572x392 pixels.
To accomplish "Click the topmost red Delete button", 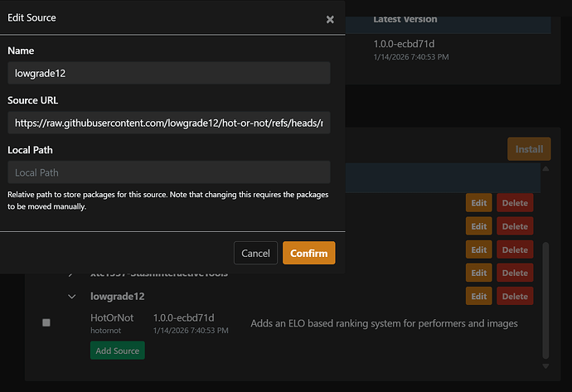I will 515,203.
